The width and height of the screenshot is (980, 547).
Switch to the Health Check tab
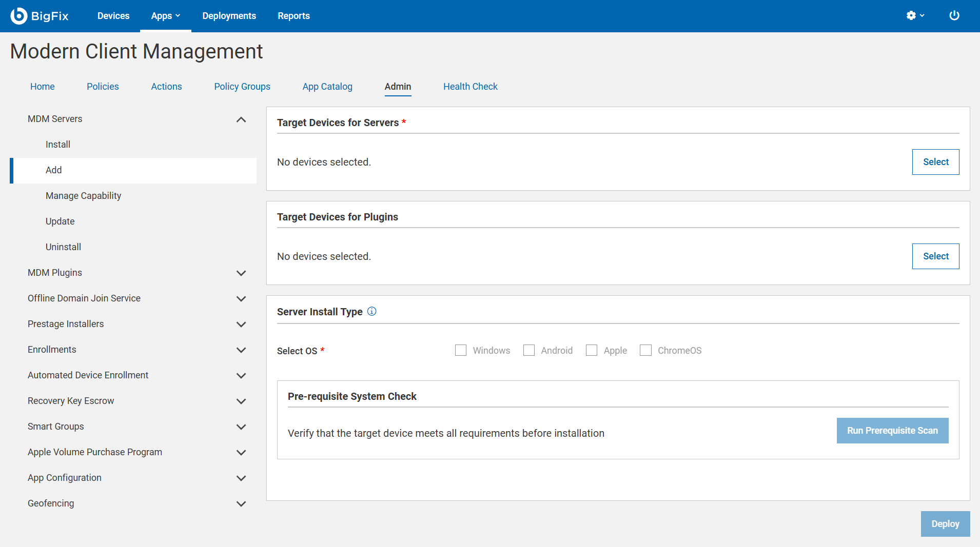click(x=470, y=87)
